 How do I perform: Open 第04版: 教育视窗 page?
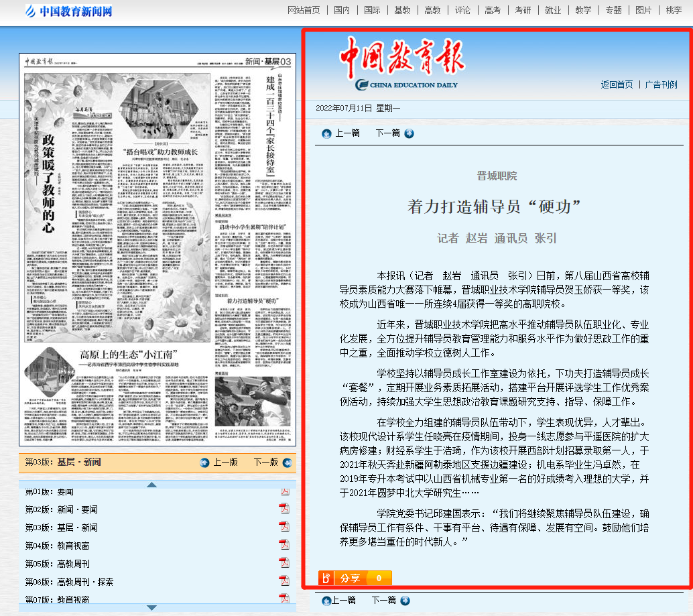click(57, 546)
